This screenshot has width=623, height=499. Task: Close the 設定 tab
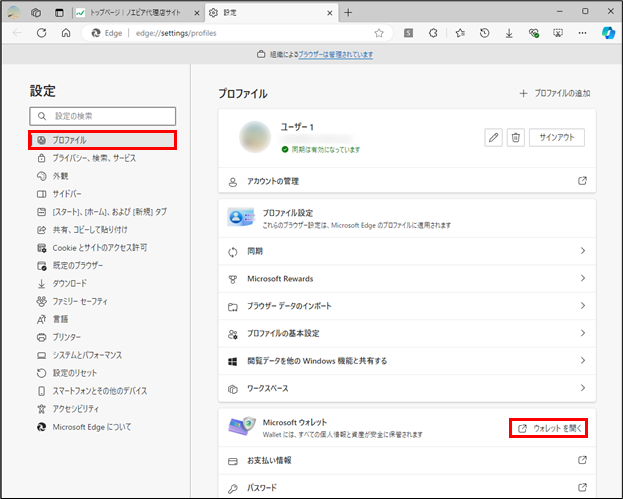click(x=329, y=13)
